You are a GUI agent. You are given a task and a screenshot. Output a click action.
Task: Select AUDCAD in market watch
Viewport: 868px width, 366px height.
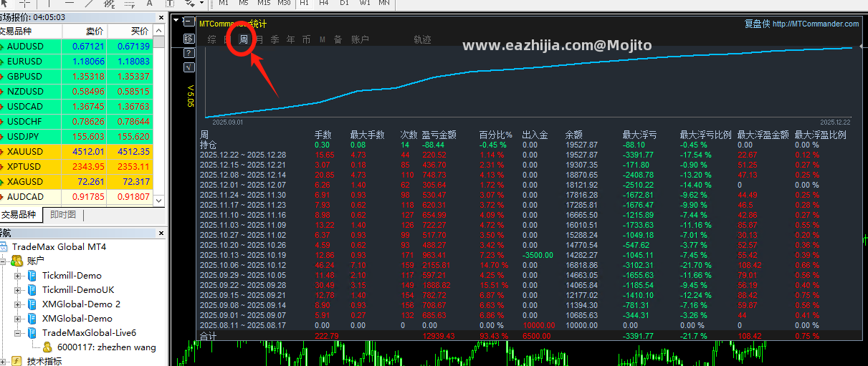click(77, 196)
